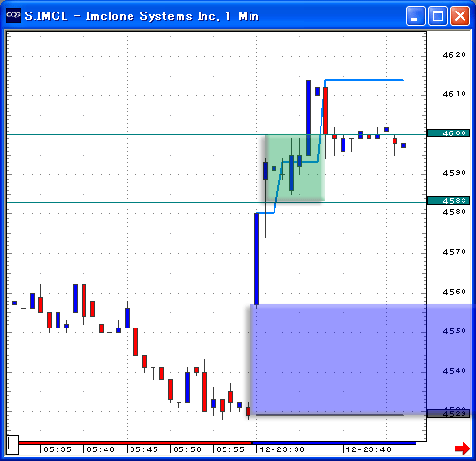Viewport: 476px width, 461px height.
Task: Click the tall red candle near 4610
Action: tap(325, 110)
